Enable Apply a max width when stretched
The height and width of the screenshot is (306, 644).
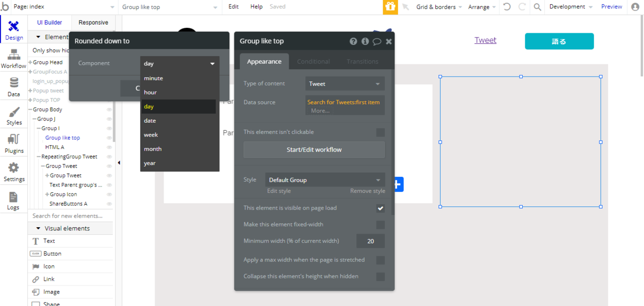click(380, 260)
